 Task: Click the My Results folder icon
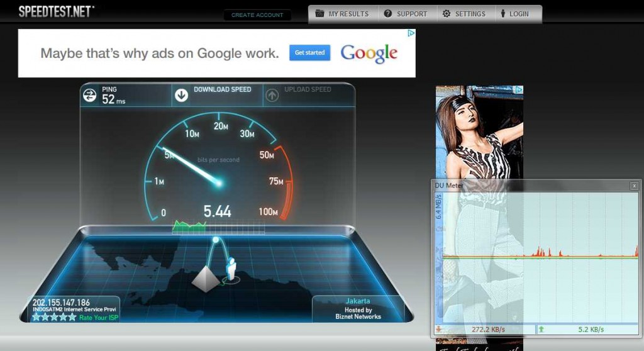coord(319,14)
